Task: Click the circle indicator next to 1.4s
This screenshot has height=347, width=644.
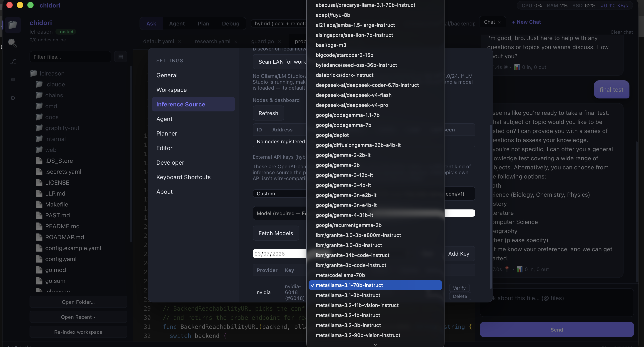Action: click(506, 67)
